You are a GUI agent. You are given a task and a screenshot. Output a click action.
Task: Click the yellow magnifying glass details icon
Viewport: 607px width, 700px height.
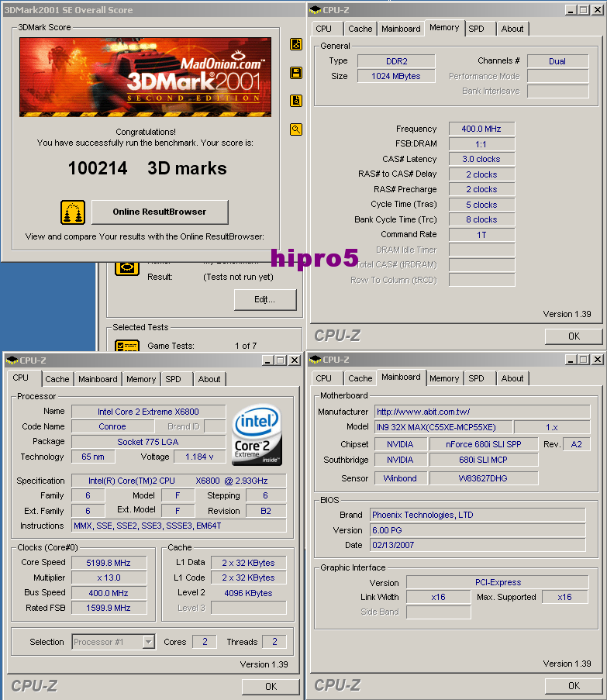(x=296, y=129)
